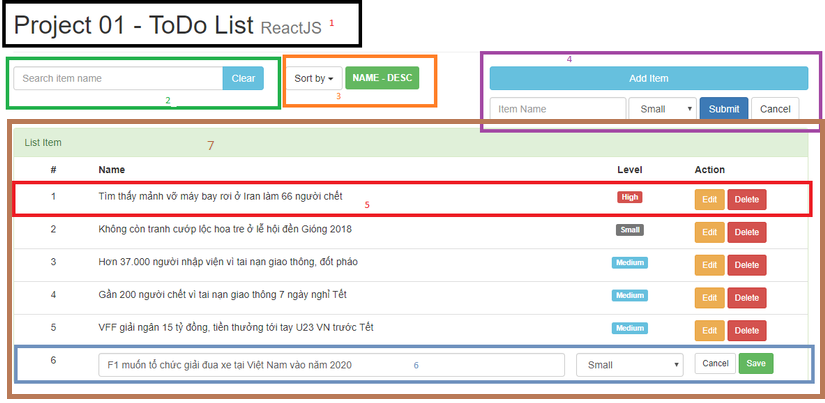Click the Medium badge in row 3
The width and height of the screenshot is (825, 403).
click(630, 263)
